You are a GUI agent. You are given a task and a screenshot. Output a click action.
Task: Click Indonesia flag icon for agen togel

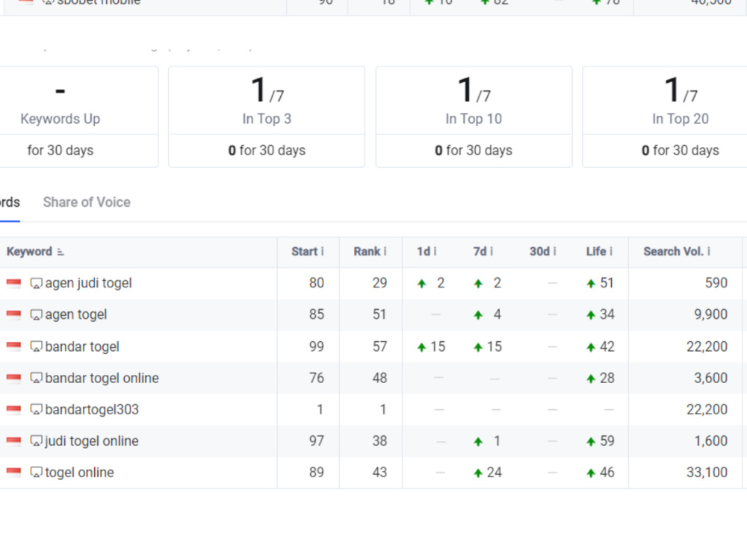(x=13, y=315)
